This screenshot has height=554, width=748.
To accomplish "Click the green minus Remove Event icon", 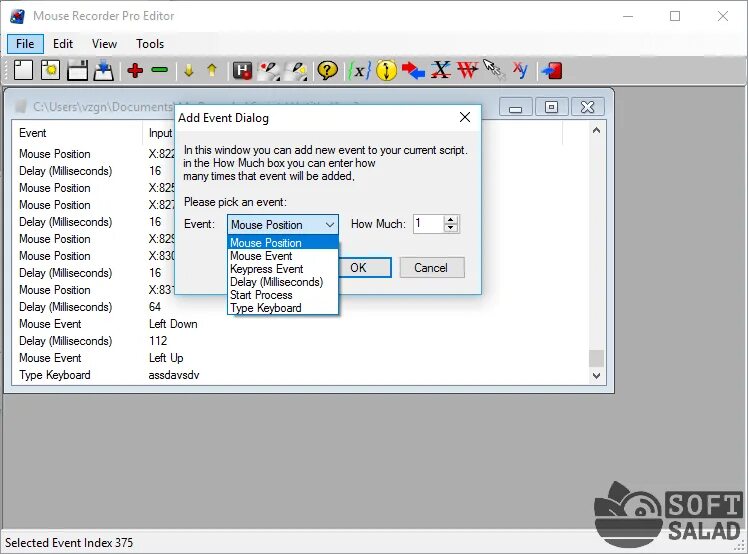I will 159,70.
